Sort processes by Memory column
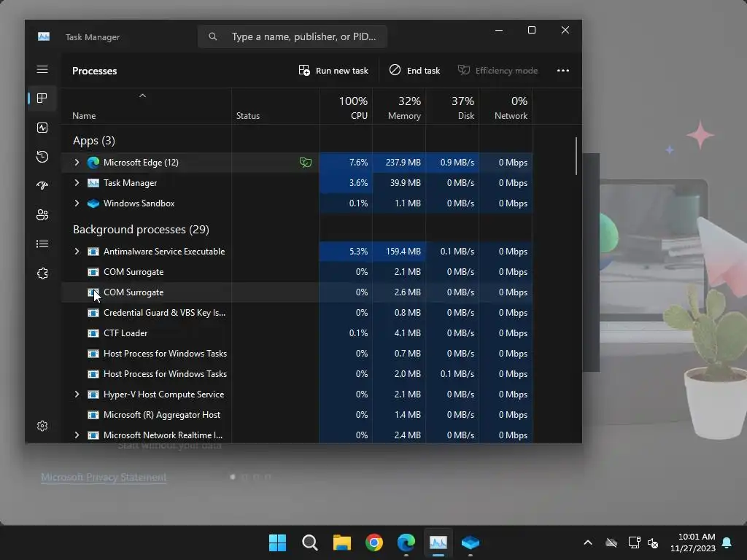 click(399, 106)
